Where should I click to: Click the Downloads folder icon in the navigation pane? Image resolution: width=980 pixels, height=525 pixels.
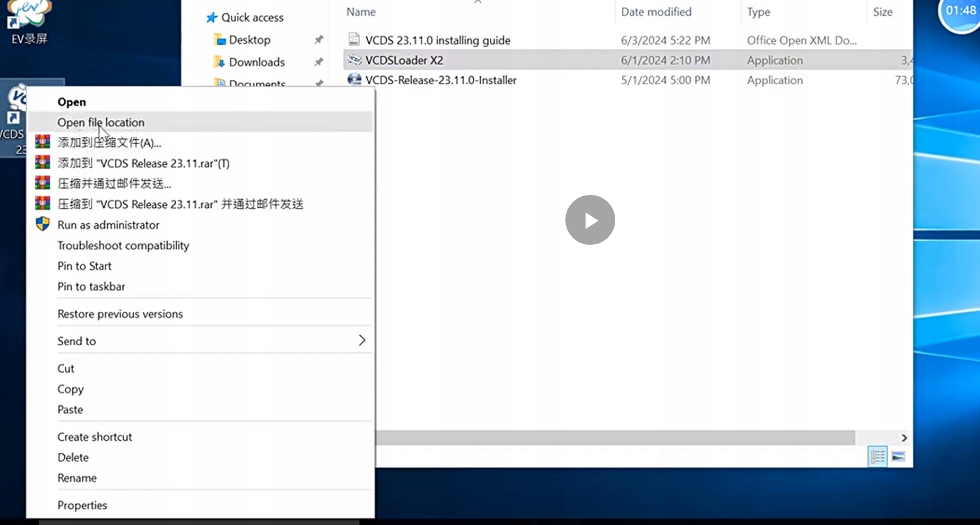click(x=220, y=61)
